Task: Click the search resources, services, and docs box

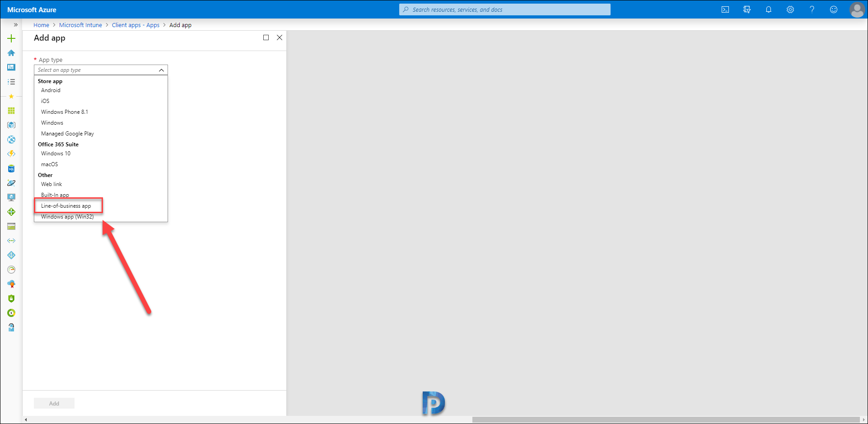Action: (504, 9)
